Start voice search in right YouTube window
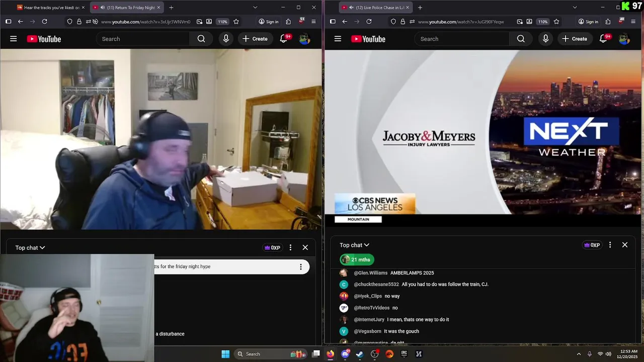The width and height of the screenshot is (644, 362). [x=545, y=39]
